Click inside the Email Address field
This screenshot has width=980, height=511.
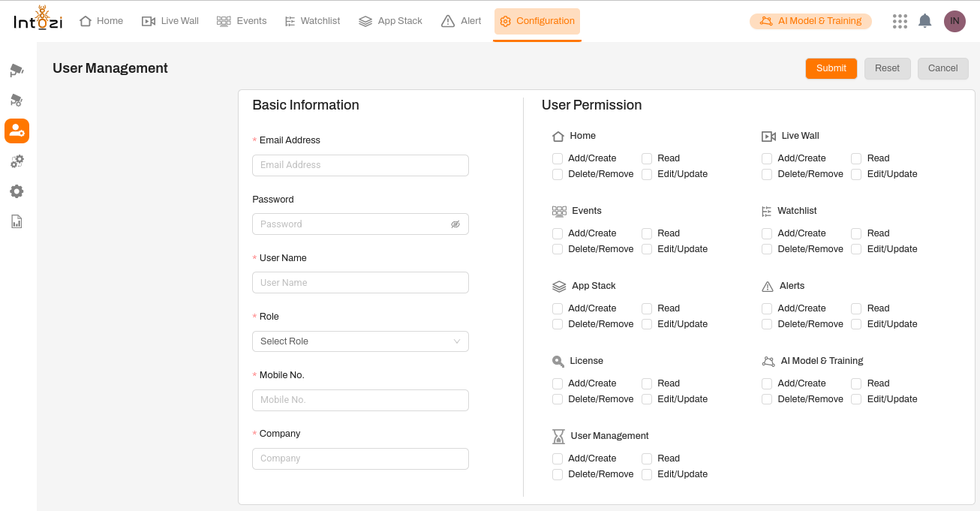(x=360, y=165)
